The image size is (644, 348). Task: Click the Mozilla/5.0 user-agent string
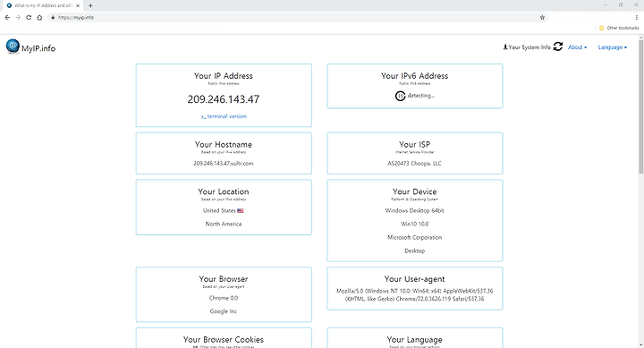point(414,294)
